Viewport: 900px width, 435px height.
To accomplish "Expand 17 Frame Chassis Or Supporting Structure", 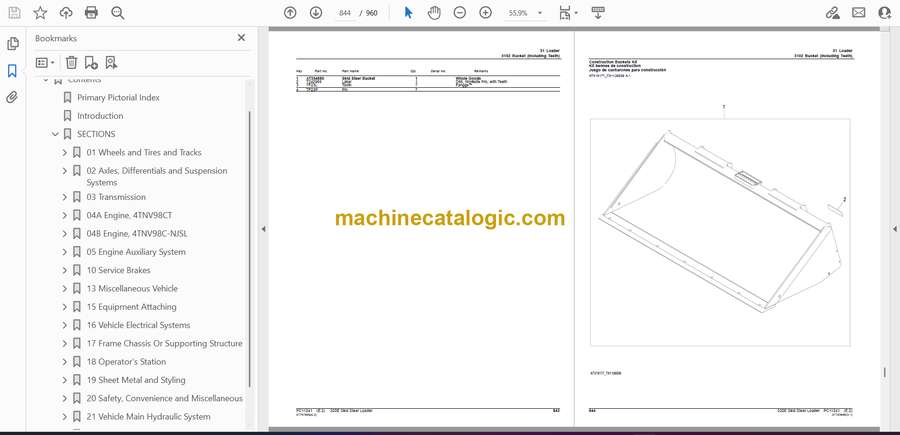I will [x=64, y=344].
